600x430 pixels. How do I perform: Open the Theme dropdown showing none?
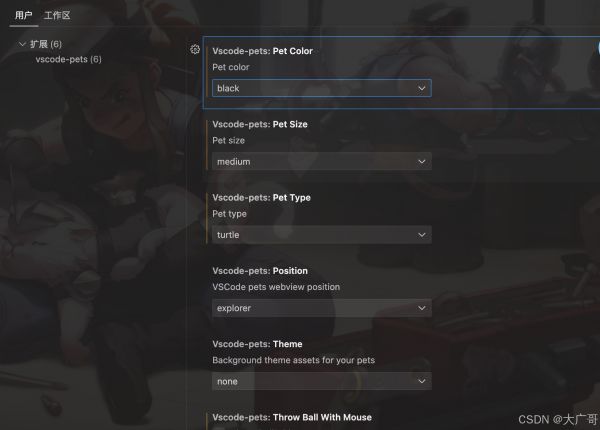coord(322,381)
